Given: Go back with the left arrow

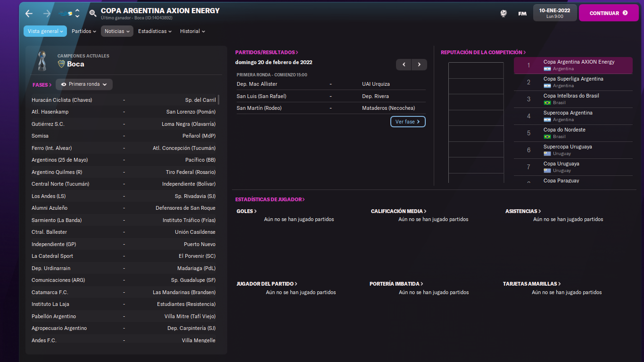Looking at the screenshot, I should (29, 13).
